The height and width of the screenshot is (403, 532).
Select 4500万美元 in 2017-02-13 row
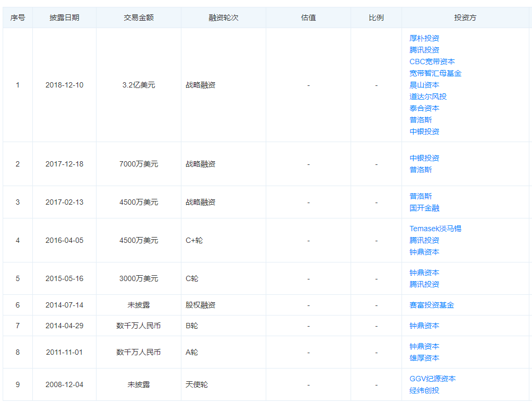point(139,202)
